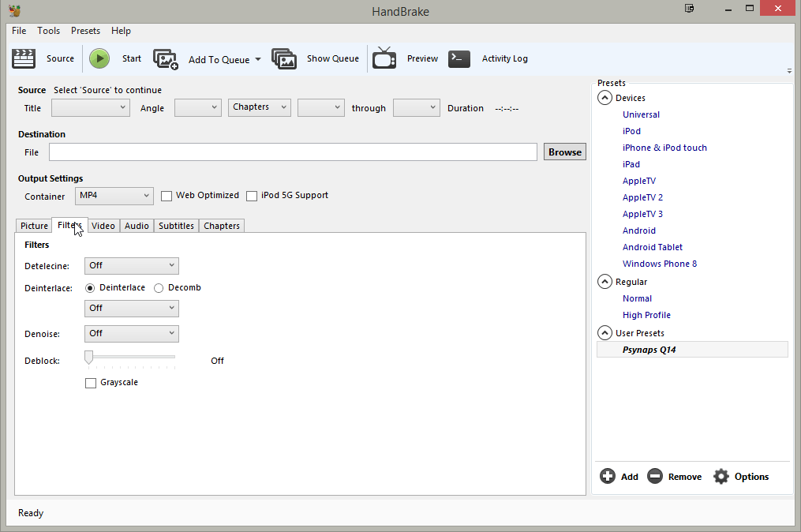This screenshot has height=532, width=801.
Task: Switch to the Subtitles tab
Action: click(x=176, y=226)
